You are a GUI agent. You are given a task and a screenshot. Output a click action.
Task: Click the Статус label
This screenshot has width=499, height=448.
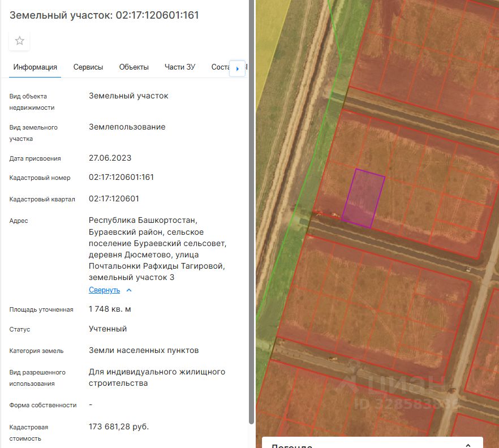19,329
